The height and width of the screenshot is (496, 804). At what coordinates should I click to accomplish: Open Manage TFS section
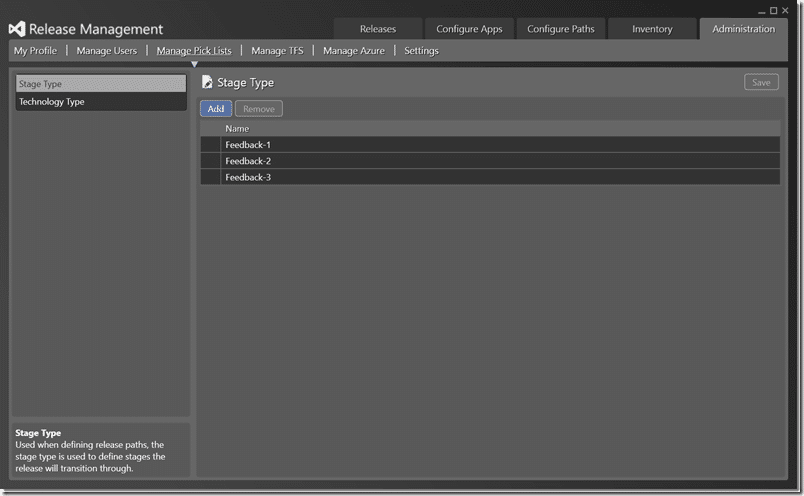click(x=277, y=51)
